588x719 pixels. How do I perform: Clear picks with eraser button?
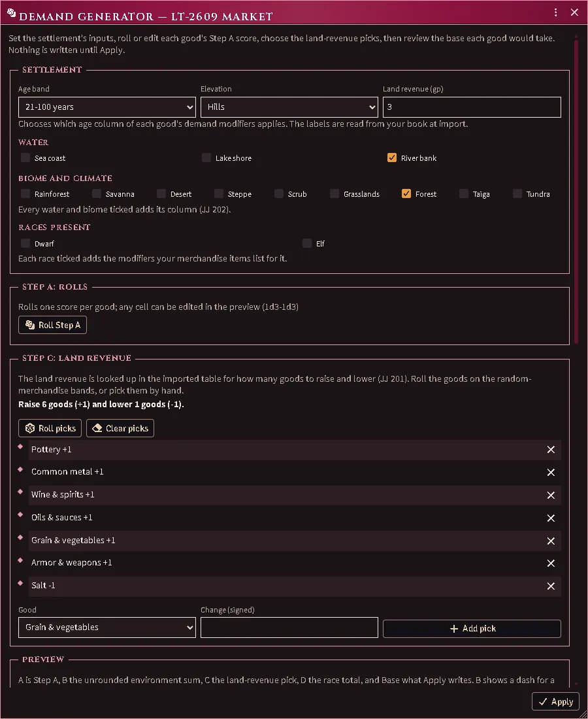(x=120, y=428)
